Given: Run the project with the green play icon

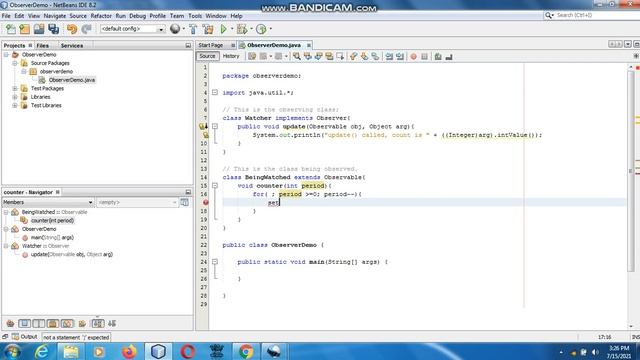Looking at the screenshot, I should pyautogui.click(x=224, y=29).
